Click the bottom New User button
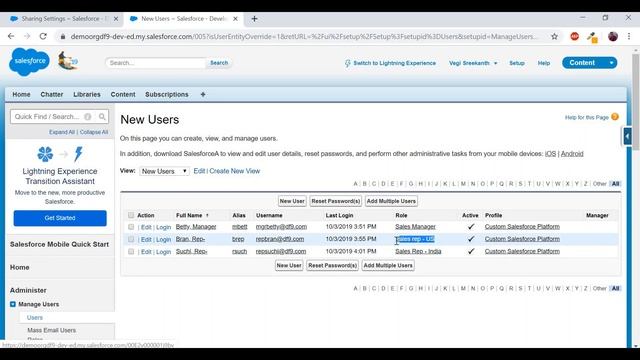This screenshot has width=640, height=360. [x=289, y=265]
